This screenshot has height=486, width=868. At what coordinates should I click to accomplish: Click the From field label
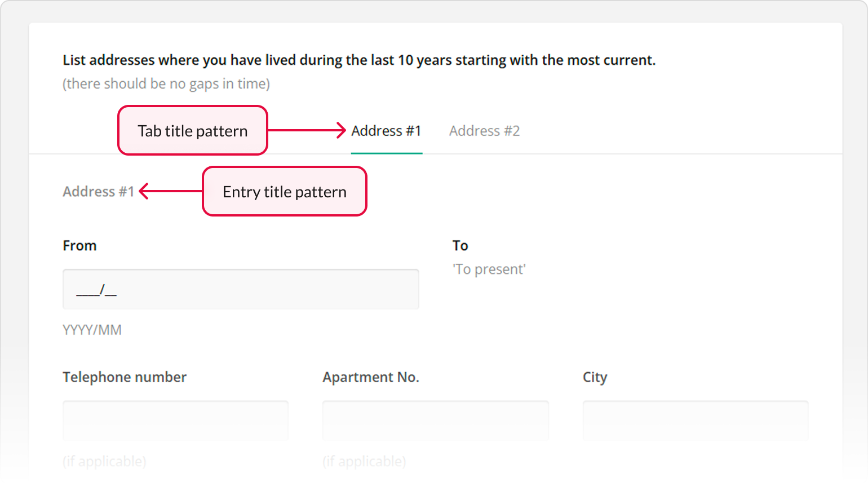tap(79, 245)
